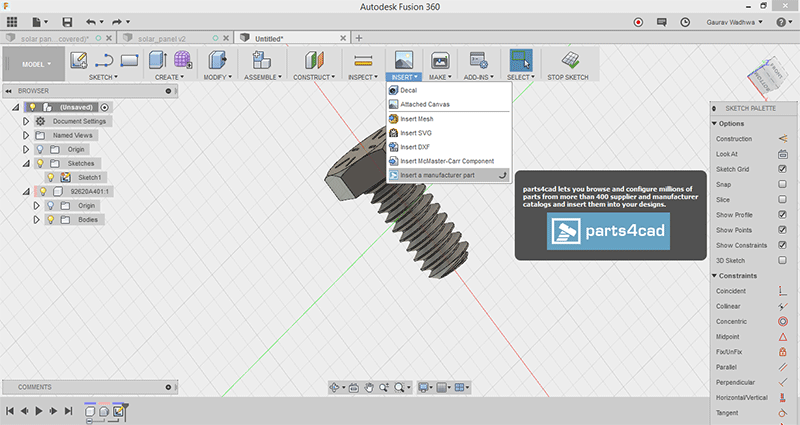Select the Rectangle sketch tool
800x425 pixels.
point(129,60)
